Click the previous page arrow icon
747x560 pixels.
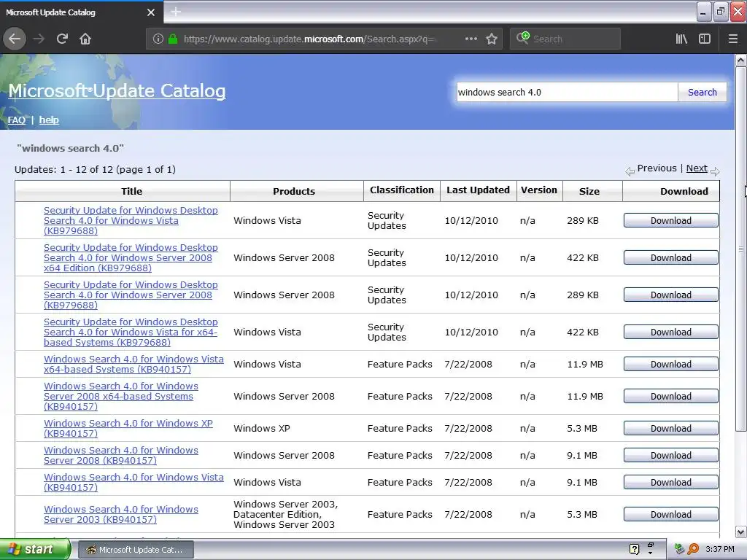point(630,171)
